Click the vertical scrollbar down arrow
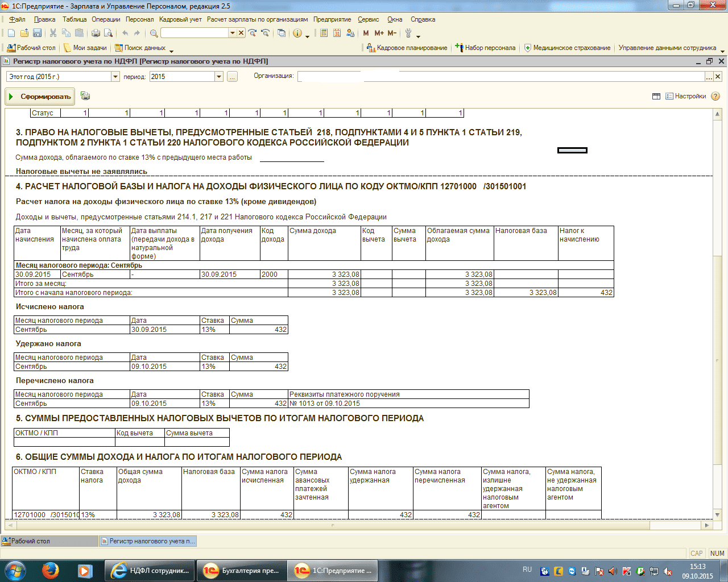 pos(718,514)
